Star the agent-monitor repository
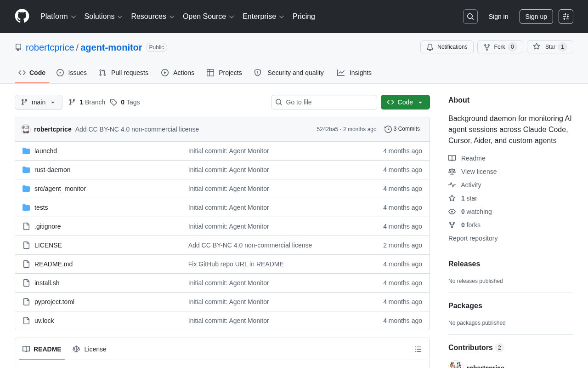Screen dimensions: 588x368 coord(550,47)
